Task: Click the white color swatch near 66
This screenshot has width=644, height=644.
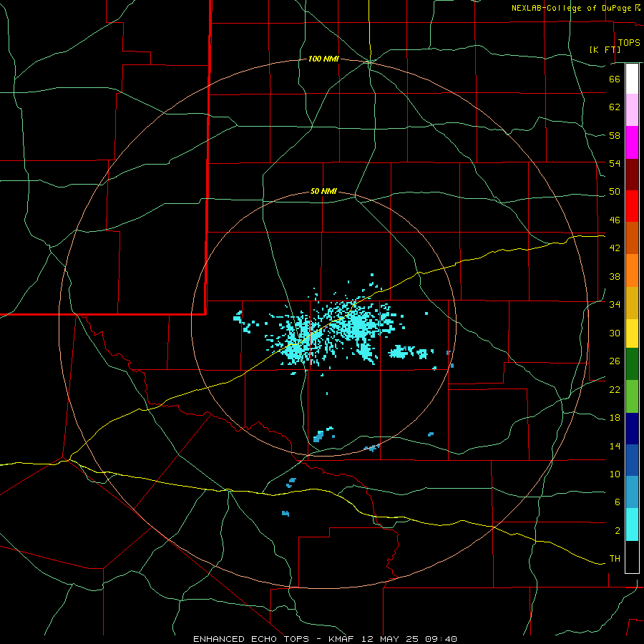Action: 632,79
